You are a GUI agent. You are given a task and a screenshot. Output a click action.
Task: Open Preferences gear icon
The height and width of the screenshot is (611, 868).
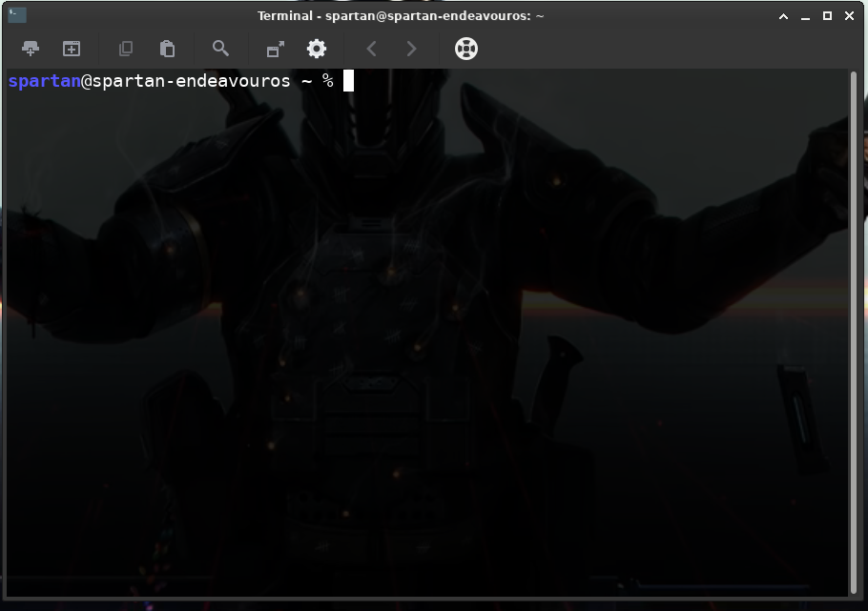pos(317,49)
